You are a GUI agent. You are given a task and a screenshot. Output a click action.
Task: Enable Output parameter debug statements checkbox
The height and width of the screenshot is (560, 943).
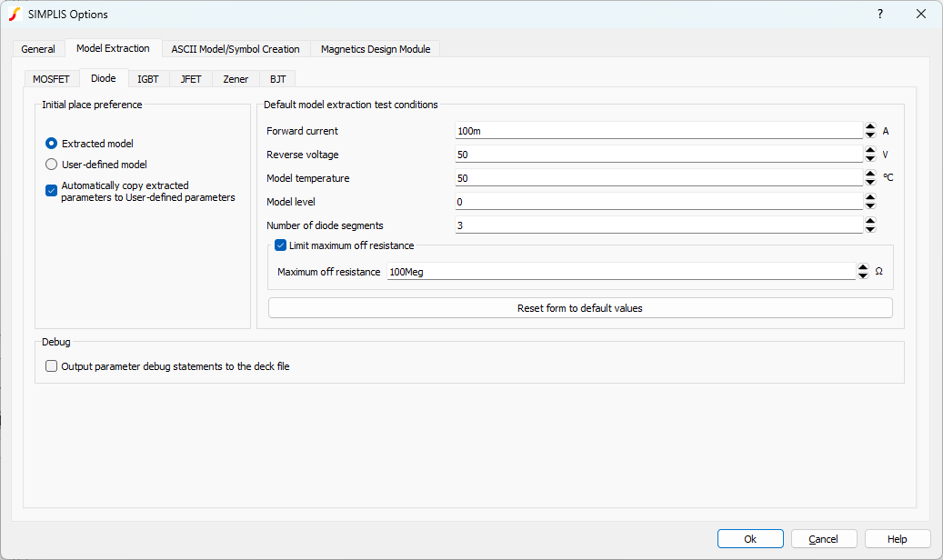(x=52, y=366)
